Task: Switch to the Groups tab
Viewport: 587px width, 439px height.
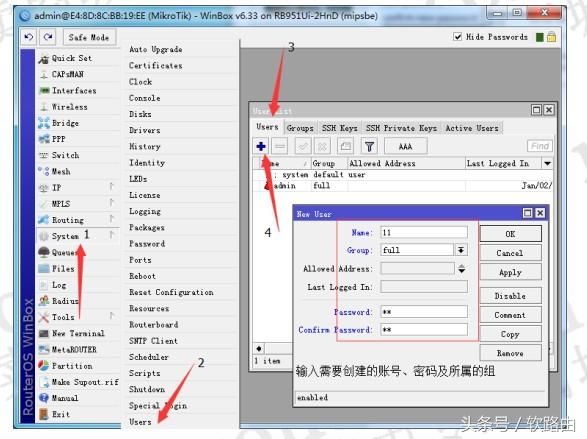Action: 300,128
